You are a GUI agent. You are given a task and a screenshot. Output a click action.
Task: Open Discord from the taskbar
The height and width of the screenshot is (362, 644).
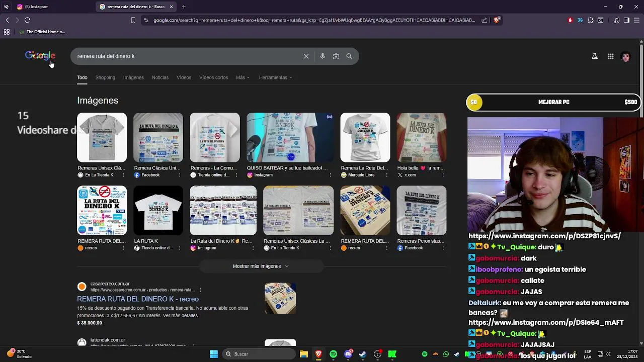pyautogui.click(x=348, y=354)
